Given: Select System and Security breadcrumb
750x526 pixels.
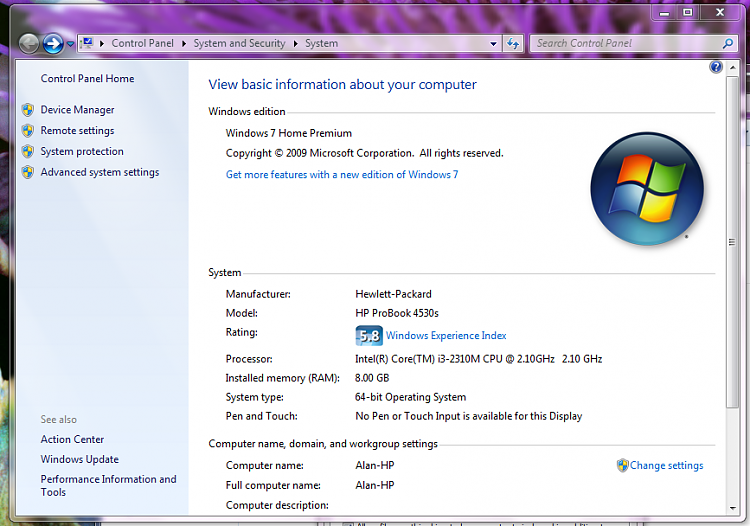Looking at the screenshot, I should pos(239,44).
